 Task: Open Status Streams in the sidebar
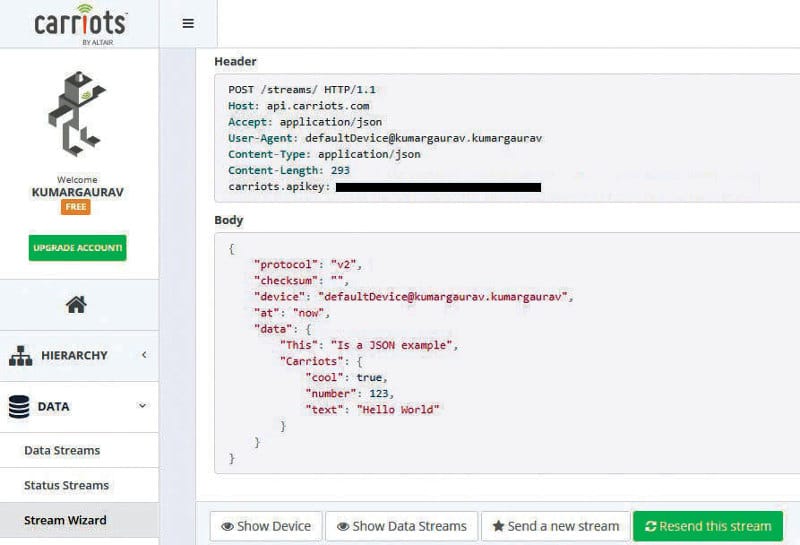(x=66, y=485)
